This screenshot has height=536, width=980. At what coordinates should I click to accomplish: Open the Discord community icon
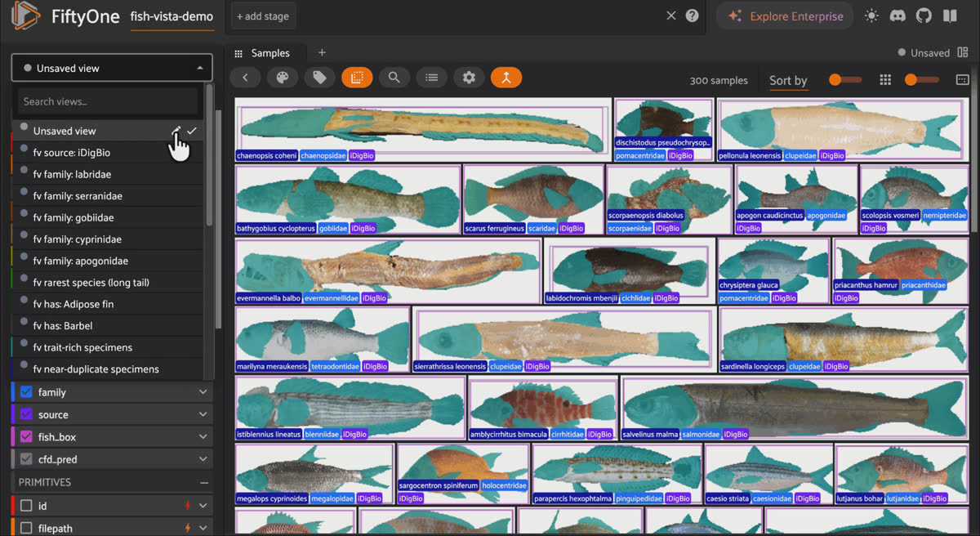tap(898, 16)
